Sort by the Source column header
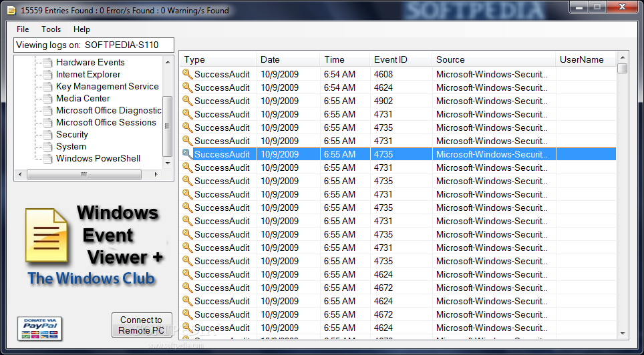 point(494,60)
